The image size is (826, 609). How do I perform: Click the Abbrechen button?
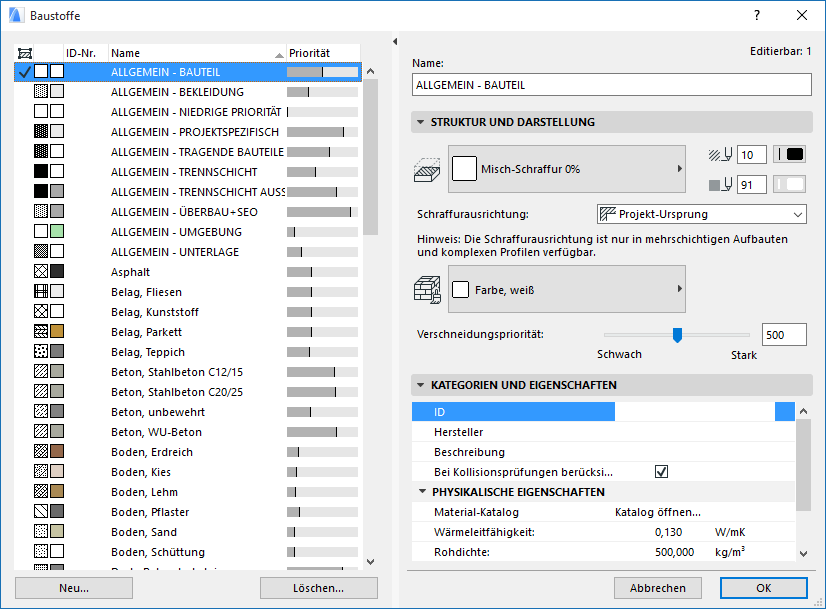pyautogui.click(x=657, y=588)
